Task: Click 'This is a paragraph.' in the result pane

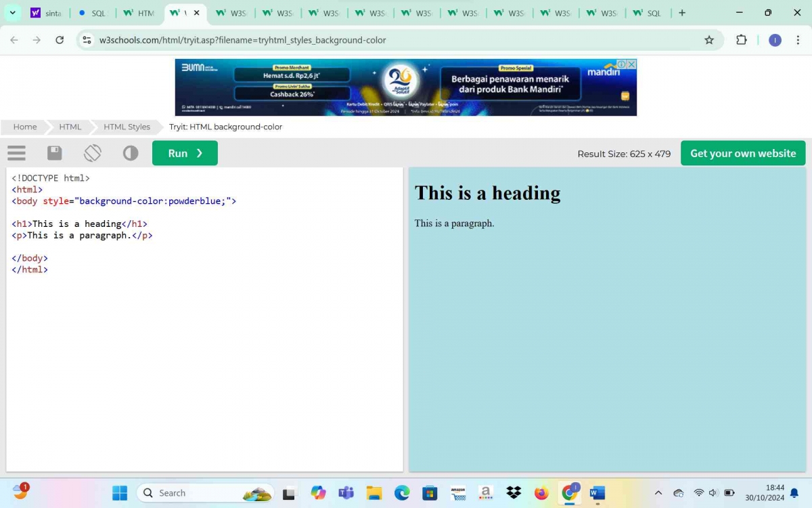Action: 454,223
